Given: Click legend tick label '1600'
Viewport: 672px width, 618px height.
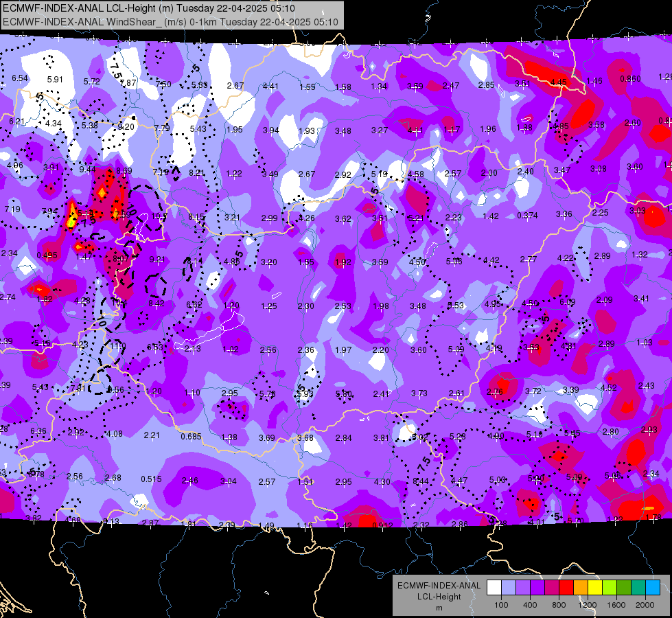Looking at the screenshot, I should pyautogui.click(x=616, y=605).
